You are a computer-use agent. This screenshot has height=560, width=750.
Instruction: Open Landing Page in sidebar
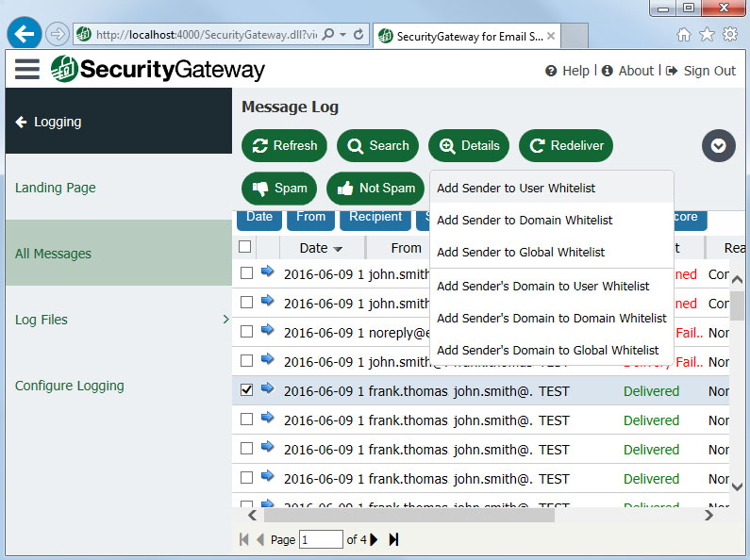(56, 188)
